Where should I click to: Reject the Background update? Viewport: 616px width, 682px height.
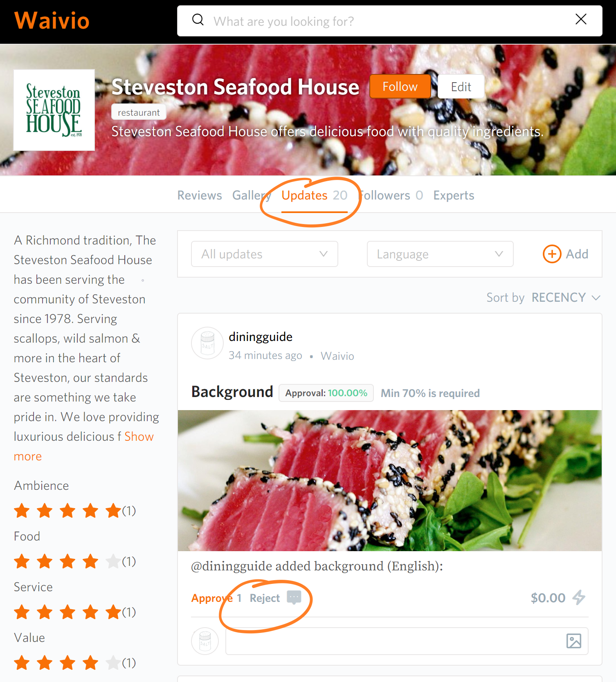click(x=265, y=598)
